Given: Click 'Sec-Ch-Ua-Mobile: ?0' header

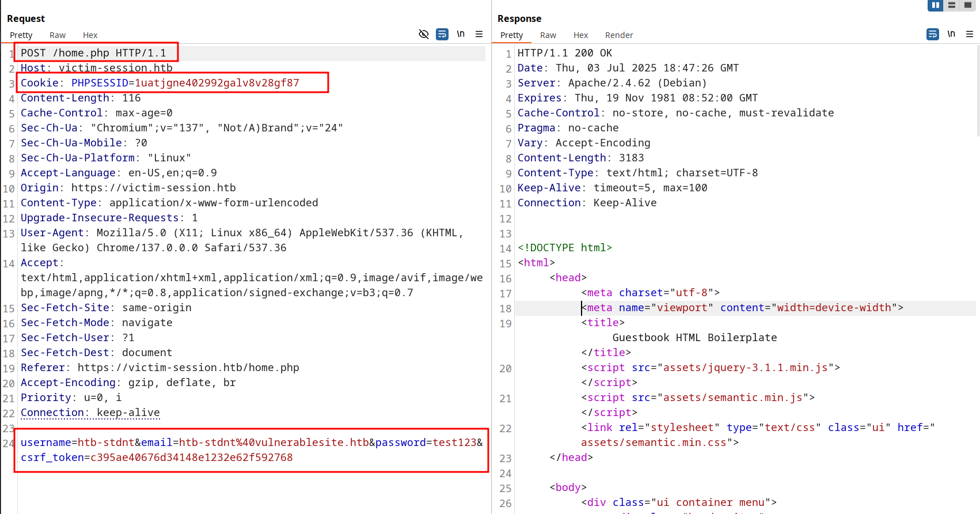Looking at the screenshot, I should tap(84, 143).
